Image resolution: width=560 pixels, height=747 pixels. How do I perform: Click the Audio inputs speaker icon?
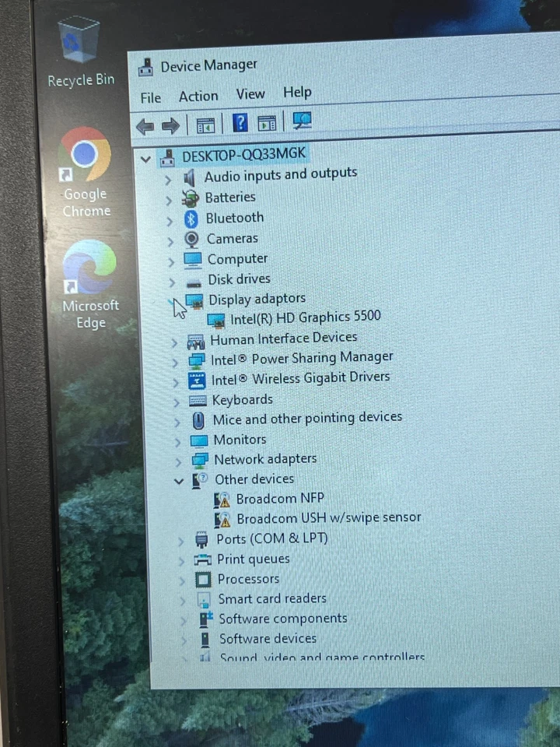190,177
